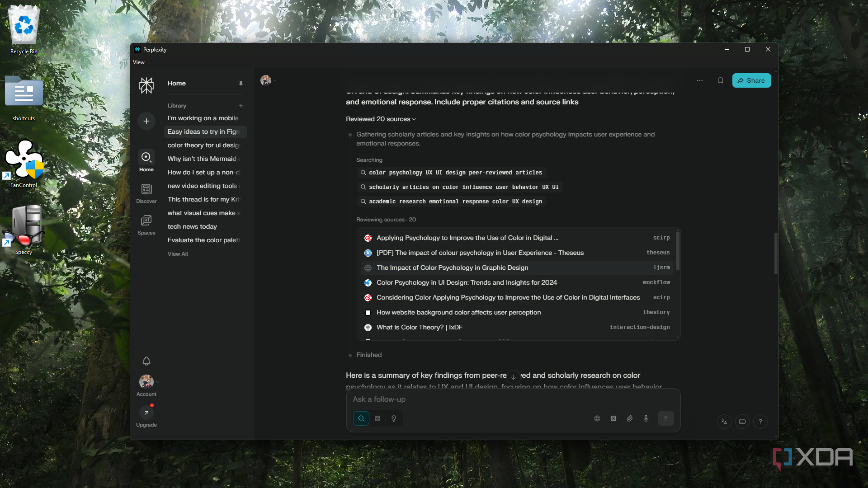Image resolution: width=868 pixels, height=488 pixels.
Task: Select the Search mode in follow-up box
Action: (x=361, y=418)
